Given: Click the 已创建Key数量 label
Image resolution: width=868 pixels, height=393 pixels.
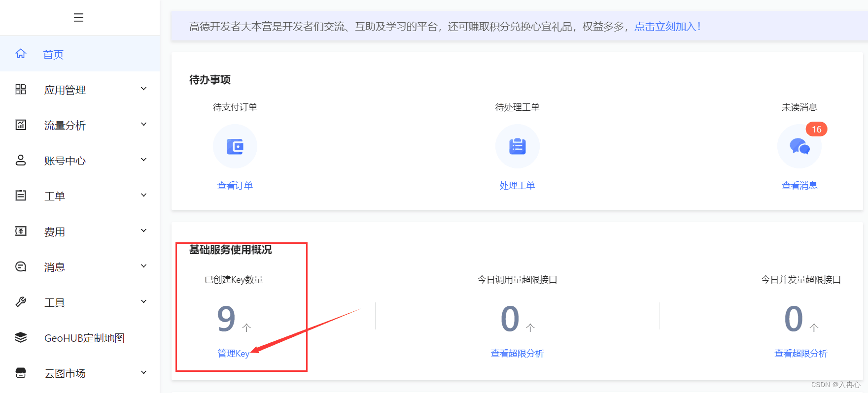Looking at the screenshot, I should (x=234, y=279).
